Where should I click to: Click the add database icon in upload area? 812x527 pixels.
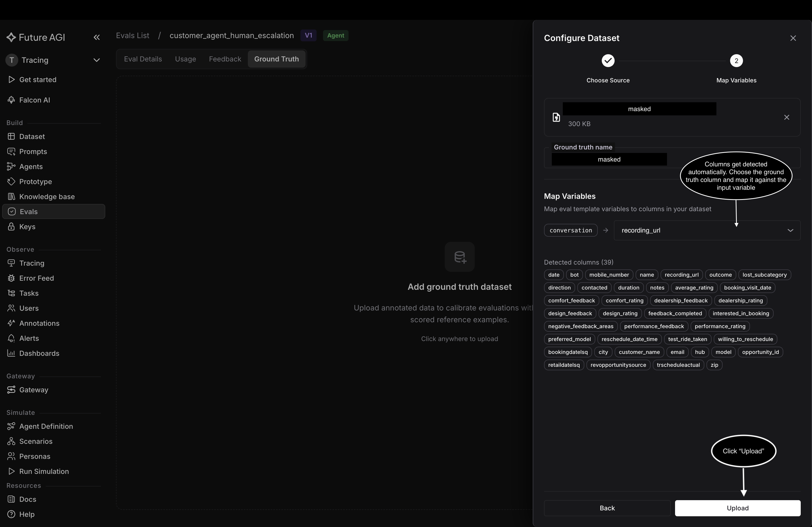(x=459, y=257)
